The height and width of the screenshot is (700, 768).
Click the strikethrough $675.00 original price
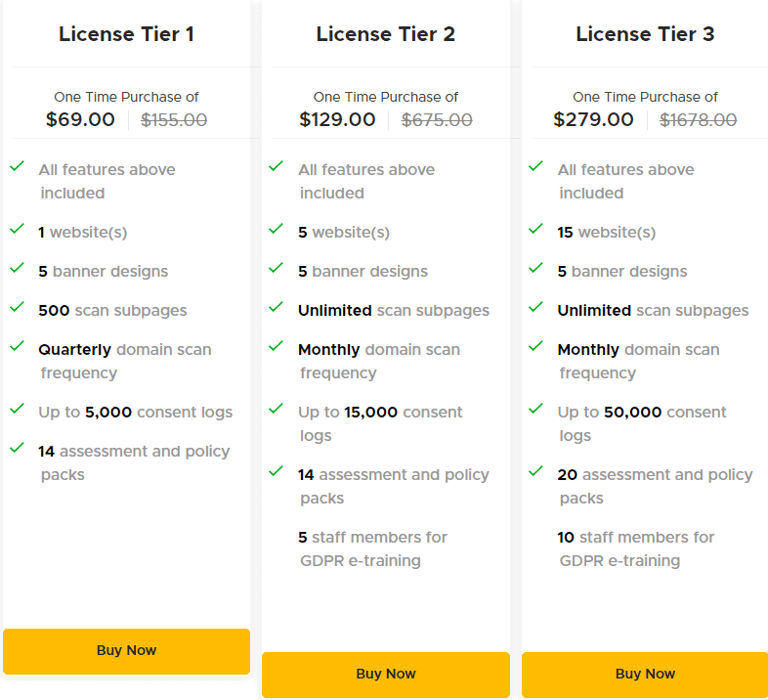437,120
